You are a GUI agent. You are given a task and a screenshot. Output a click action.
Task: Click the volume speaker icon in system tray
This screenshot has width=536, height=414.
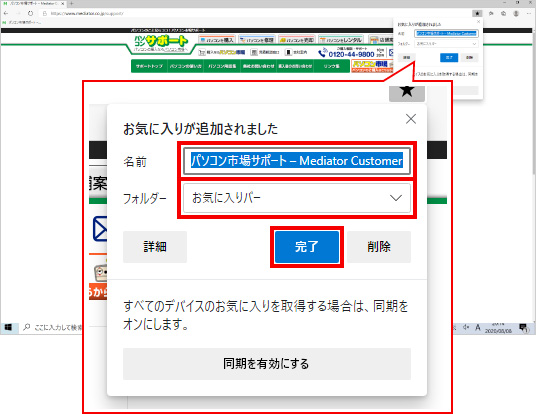(466, 328)
